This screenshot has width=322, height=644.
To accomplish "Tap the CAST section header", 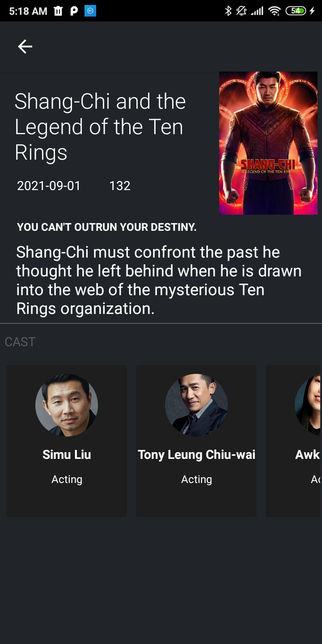I will coord(20,342).
